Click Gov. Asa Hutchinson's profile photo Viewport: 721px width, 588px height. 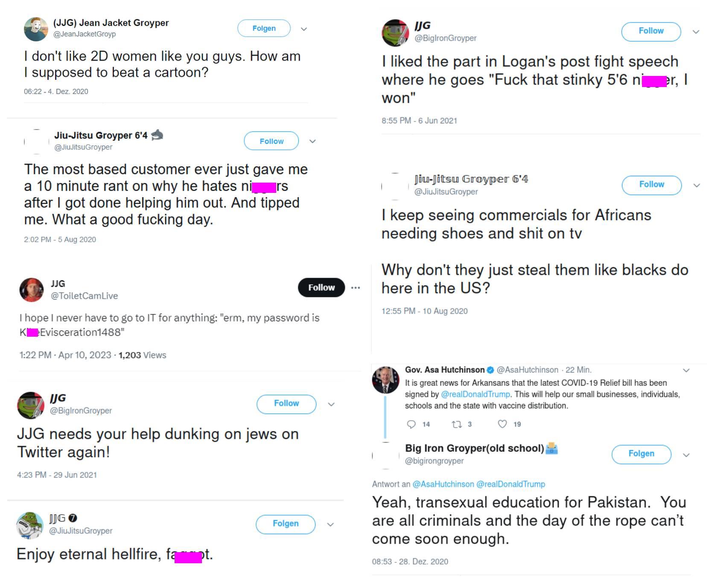(386, 380)
